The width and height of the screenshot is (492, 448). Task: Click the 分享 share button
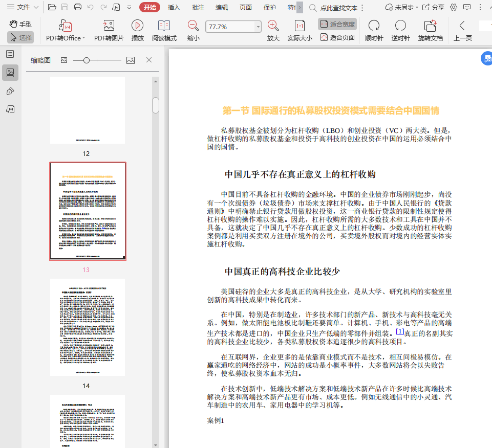[433, 7]
